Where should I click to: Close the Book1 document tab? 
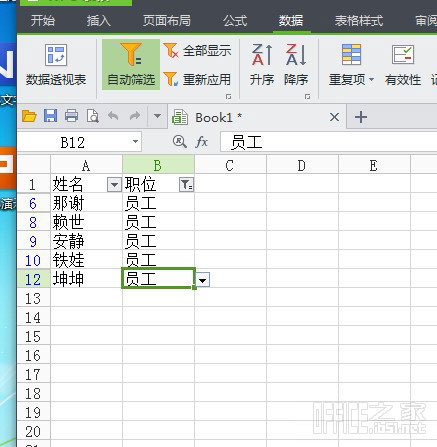(334, 117)
